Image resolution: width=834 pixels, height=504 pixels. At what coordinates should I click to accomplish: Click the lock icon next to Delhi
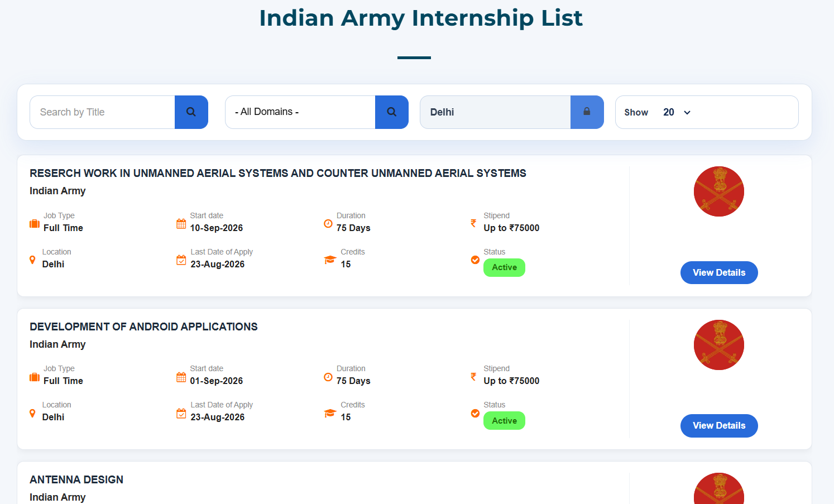(x=587, y=112)
